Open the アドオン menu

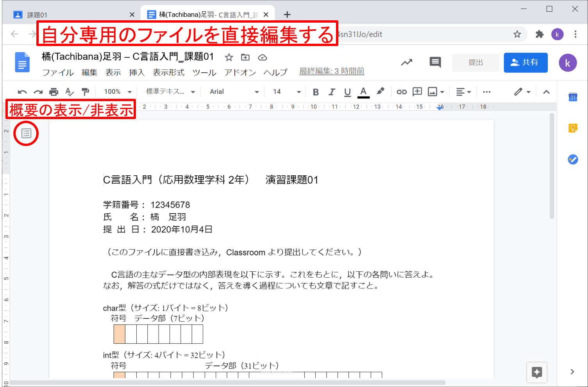click(240, 73)
